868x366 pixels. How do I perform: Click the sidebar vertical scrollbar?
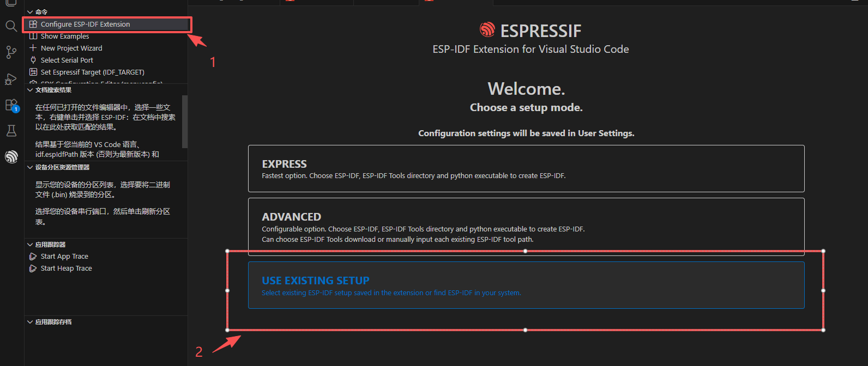tap(185, 121)
